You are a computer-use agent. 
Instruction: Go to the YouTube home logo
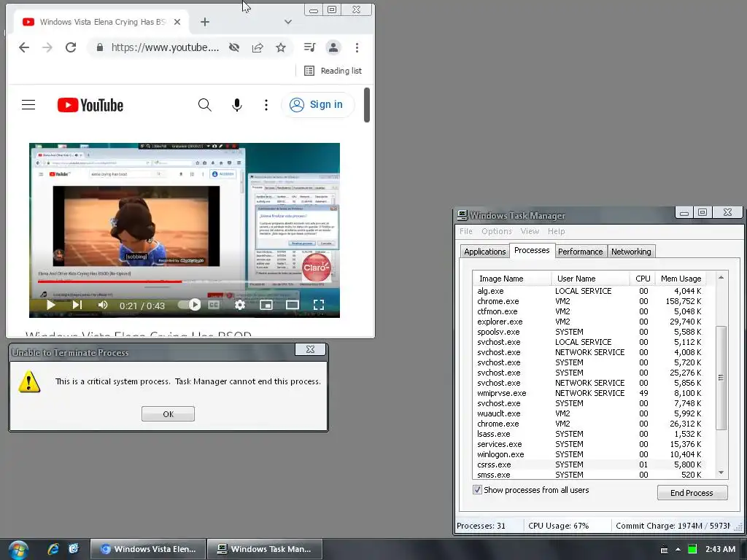(x=90, y=105)
